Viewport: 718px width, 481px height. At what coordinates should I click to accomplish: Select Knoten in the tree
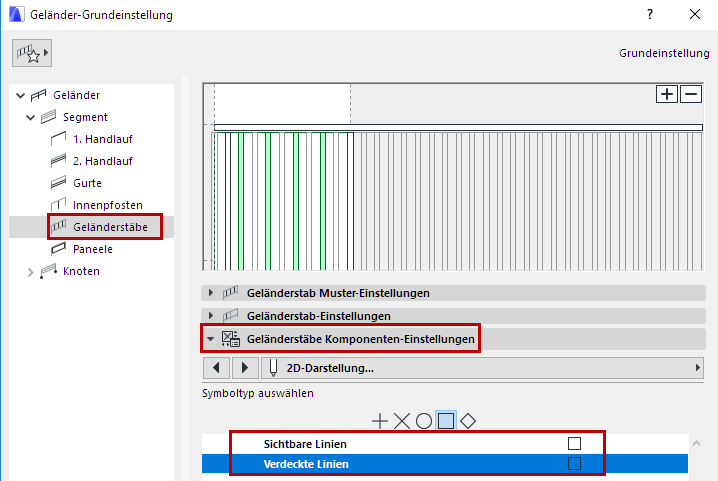point(81,271)
